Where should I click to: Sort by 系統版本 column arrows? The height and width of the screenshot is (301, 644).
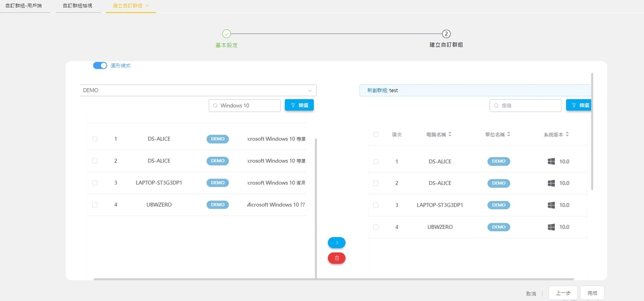coord(567,135)
